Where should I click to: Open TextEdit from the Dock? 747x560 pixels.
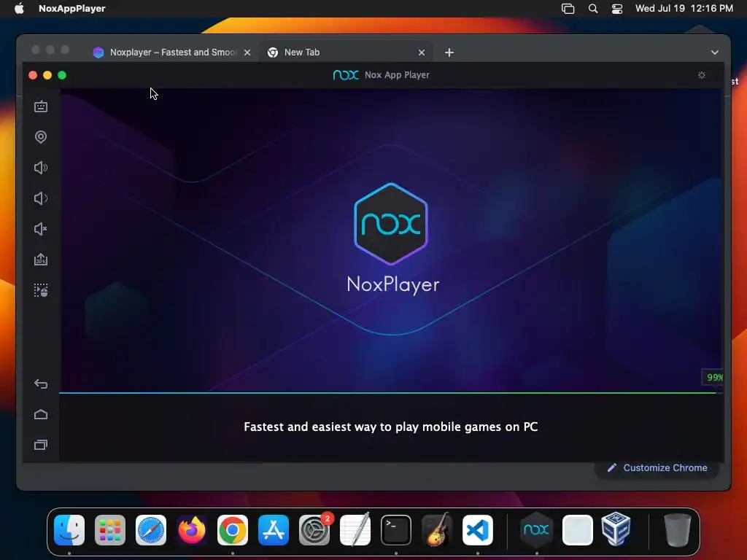[x=355, y=529]
